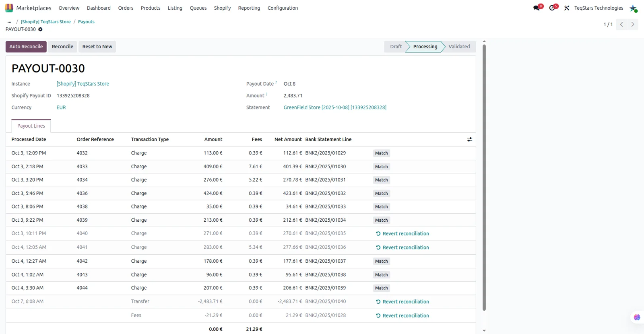Match the line for order 4043

(382, 275)
